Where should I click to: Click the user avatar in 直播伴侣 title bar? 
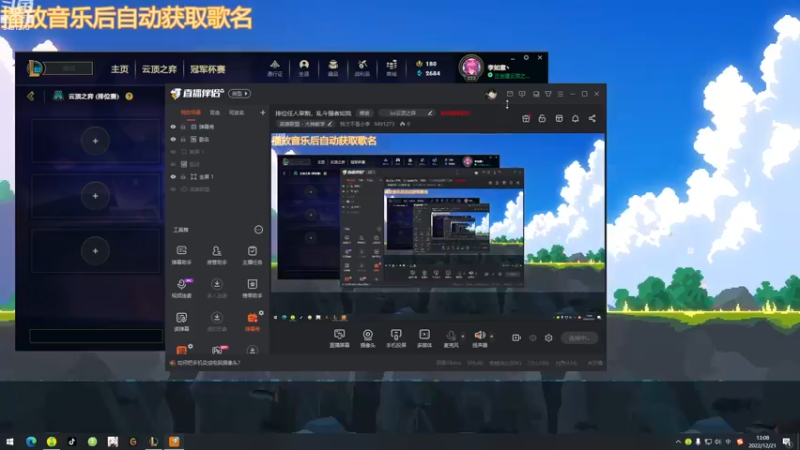click(491, 94)
